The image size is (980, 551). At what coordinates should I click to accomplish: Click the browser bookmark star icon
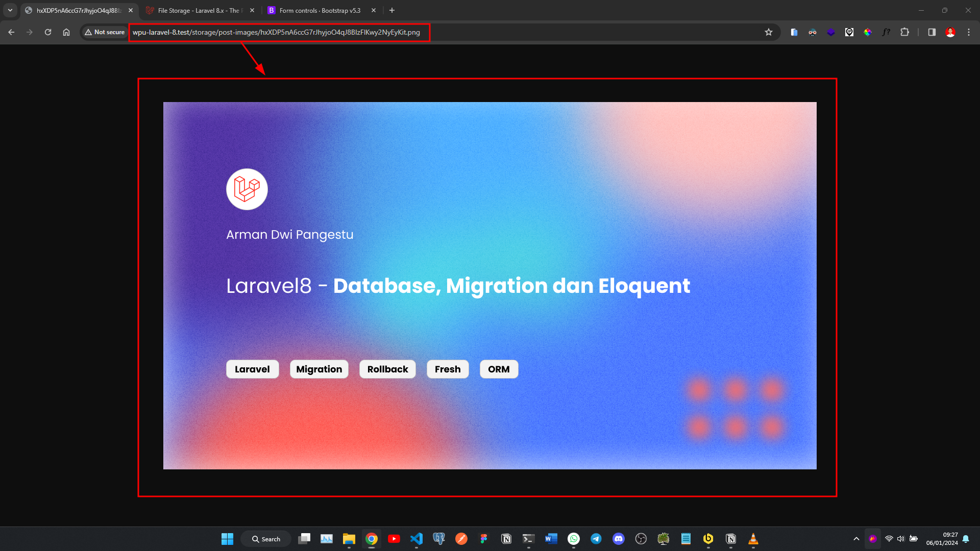pyautogui.click(x=769, y=32)
